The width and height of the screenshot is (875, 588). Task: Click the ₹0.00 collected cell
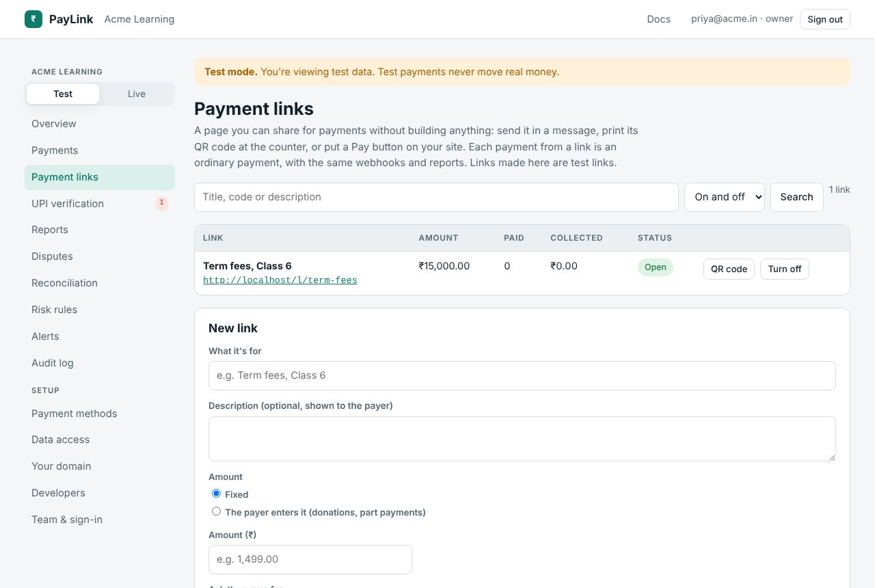coord(564,266)
